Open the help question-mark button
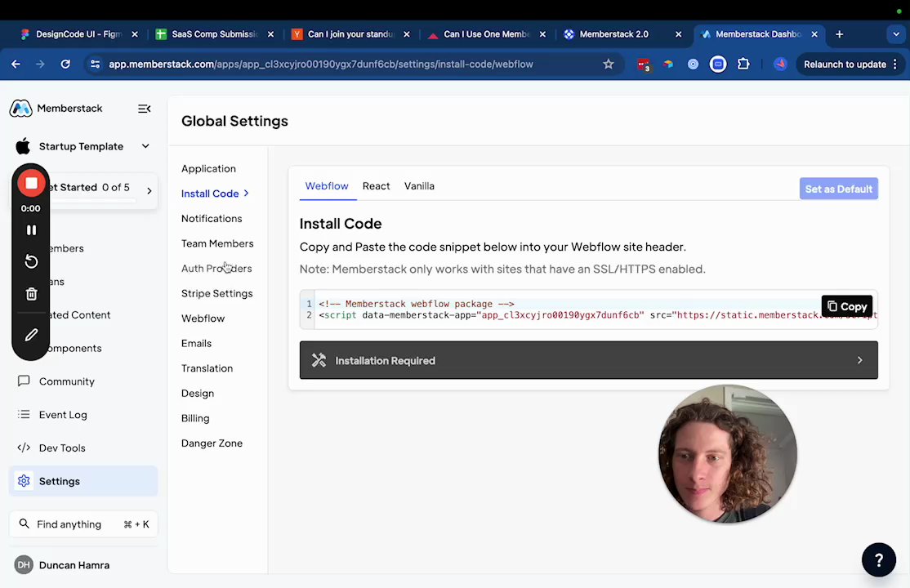Screen dimensions: 910x588 [879, 559]
